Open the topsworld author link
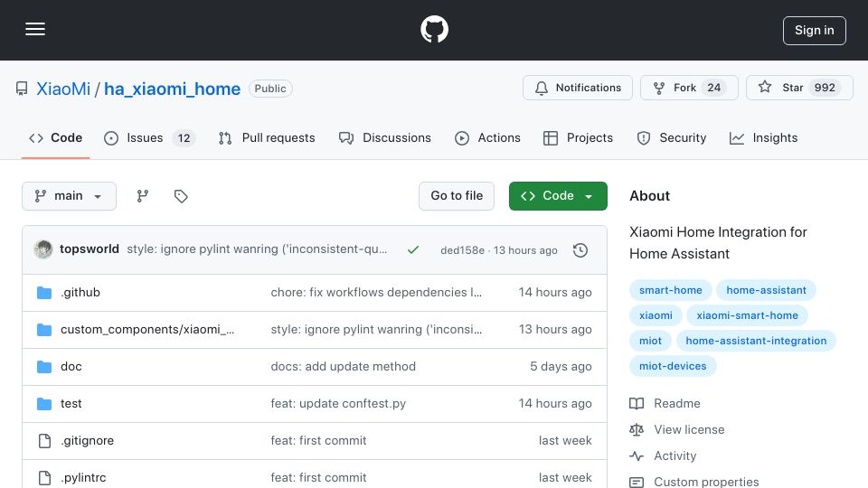Image resolution: width=868 pixels, height=488 pixels. 90,249
